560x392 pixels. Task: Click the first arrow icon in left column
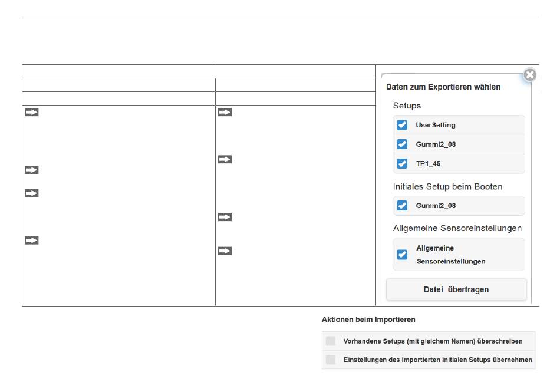click(x=31, y=112)
